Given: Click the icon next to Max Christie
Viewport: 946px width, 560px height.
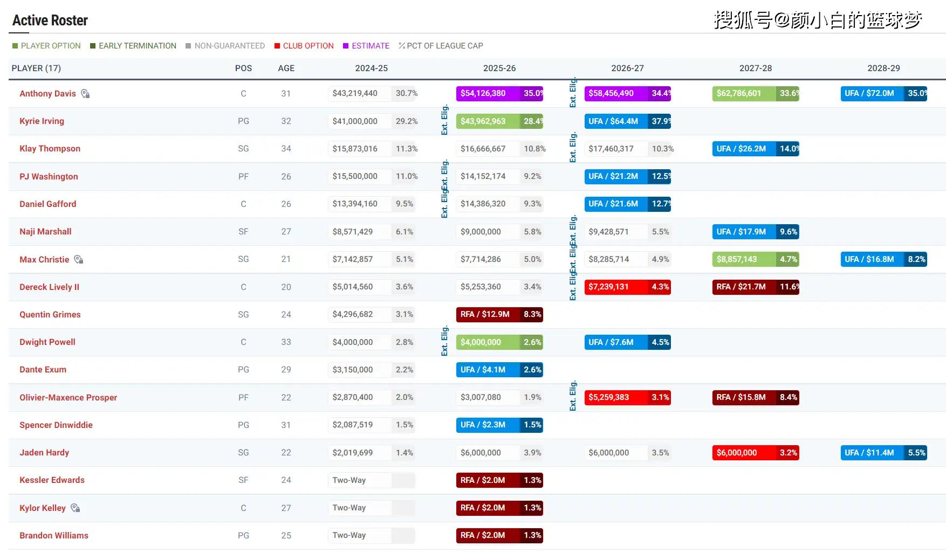Looking at the screenshot, I should (x=79, y=260).
